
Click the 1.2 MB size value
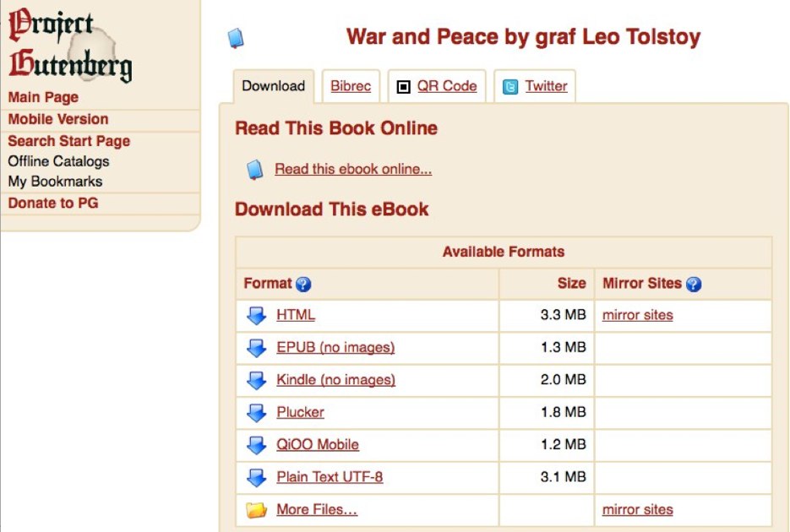pyautogui.click(x=564, y=444)
